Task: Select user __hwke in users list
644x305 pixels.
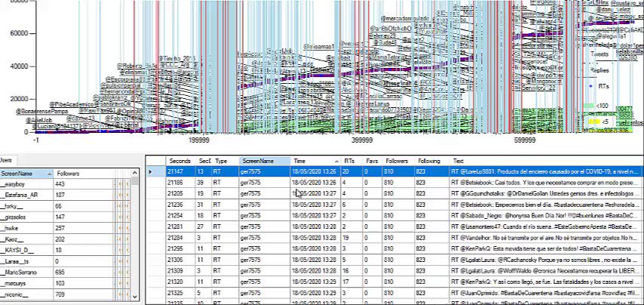Action: coord(26,228)
